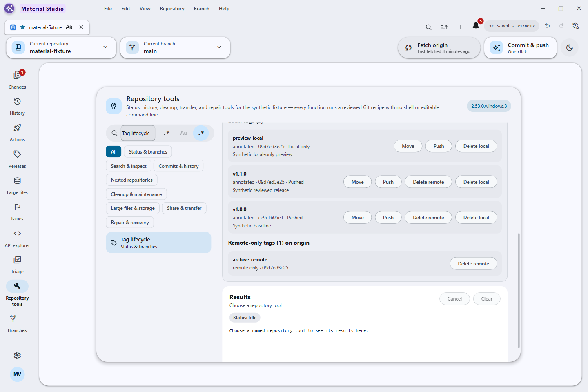Open the Triage sidebar icon
This screenshot has height=392, width=588.
point(17,260)
